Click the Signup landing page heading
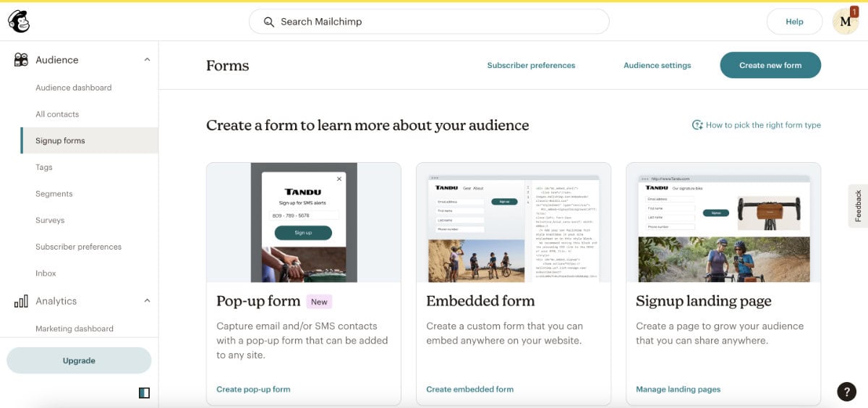 click(x=704, y=301)
